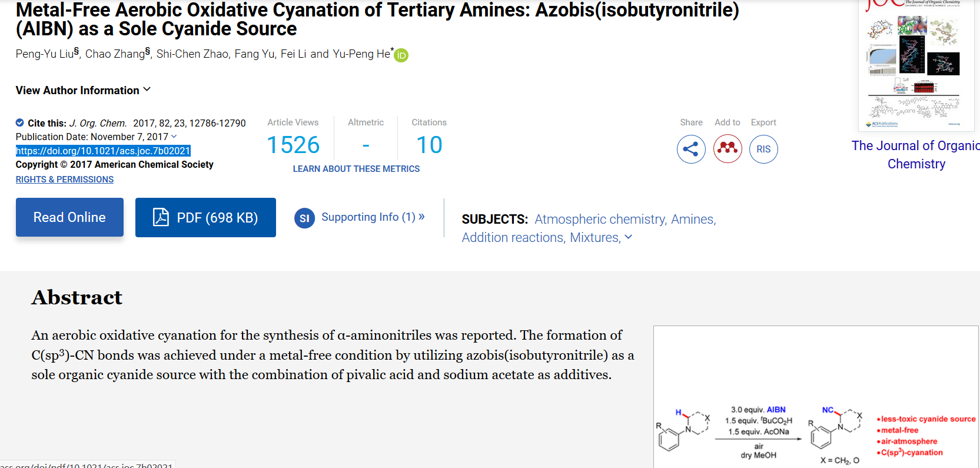Expand View Author Information
Screen dimensions: 980x468
tap(83, 90)
